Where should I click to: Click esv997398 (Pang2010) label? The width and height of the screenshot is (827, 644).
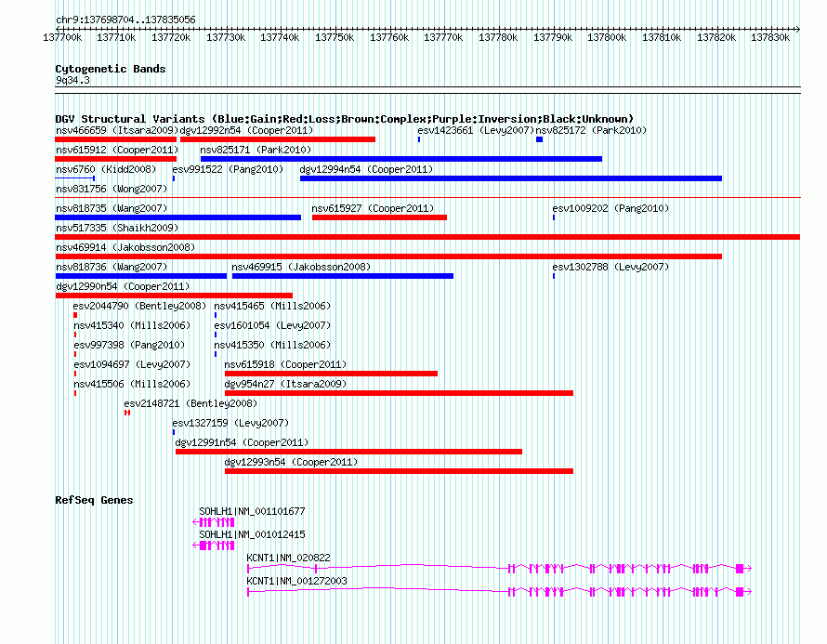tap(129, 345)
